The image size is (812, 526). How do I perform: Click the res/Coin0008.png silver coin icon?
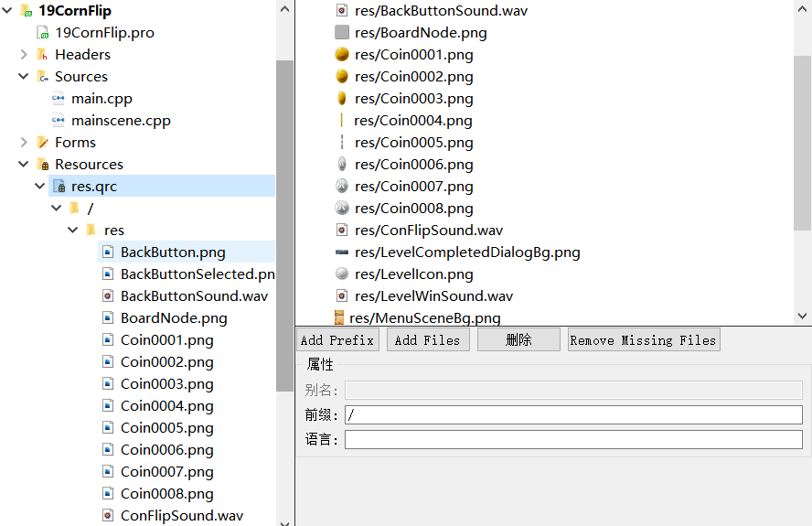(x=342, y=208)
